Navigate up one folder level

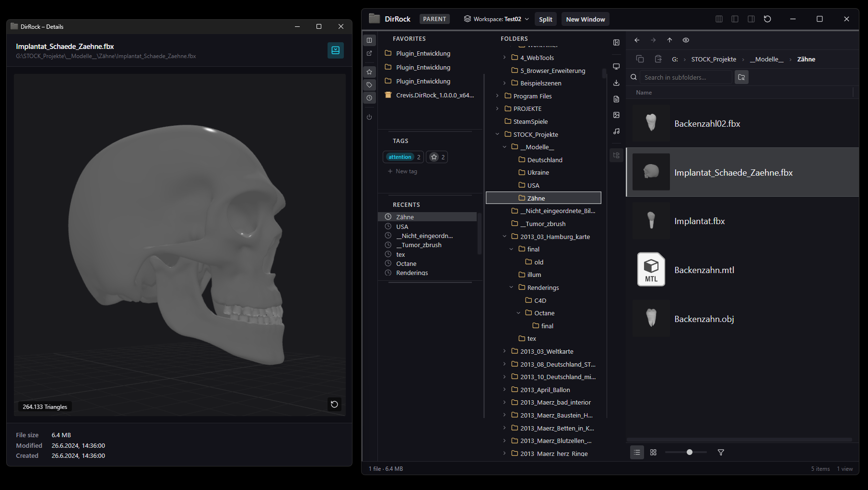click(669, 40)
